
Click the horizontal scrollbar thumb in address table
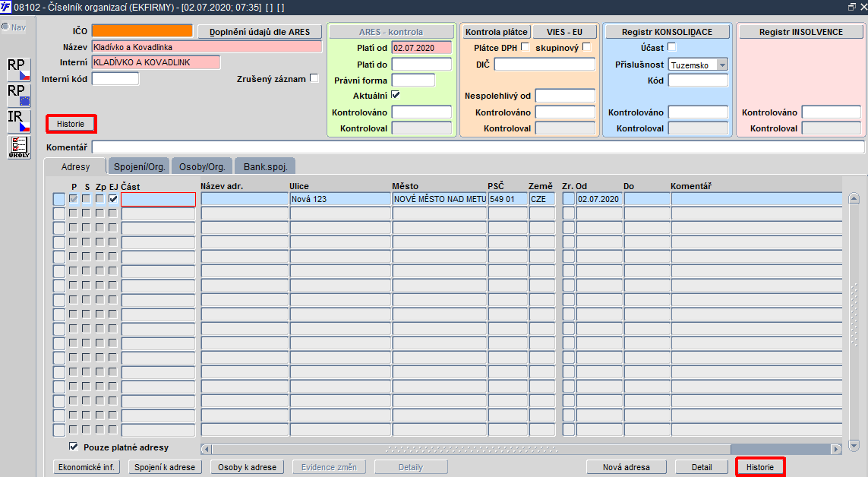(x=471, y=450)
